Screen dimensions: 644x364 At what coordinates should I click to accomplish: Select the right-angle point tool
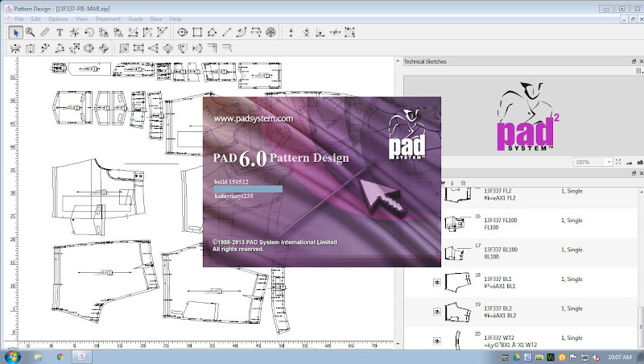pyautogui.click(x=320, y=32)
